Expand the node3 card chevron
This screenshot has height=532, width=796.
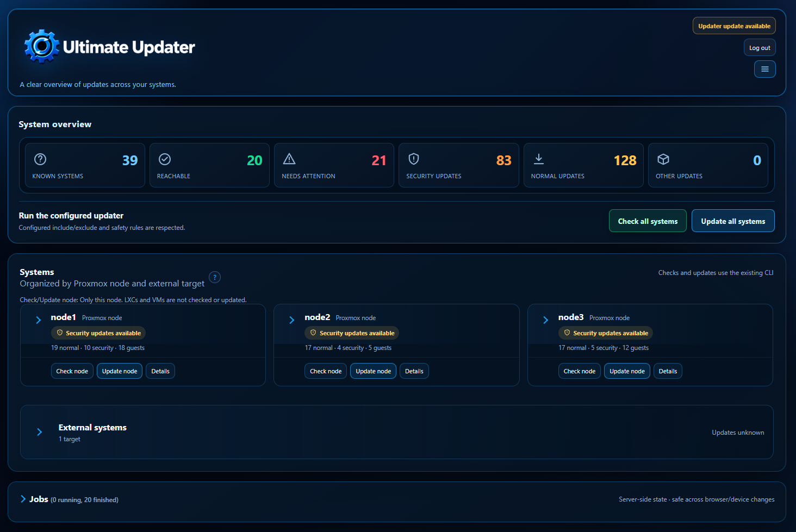coord(545,320)
